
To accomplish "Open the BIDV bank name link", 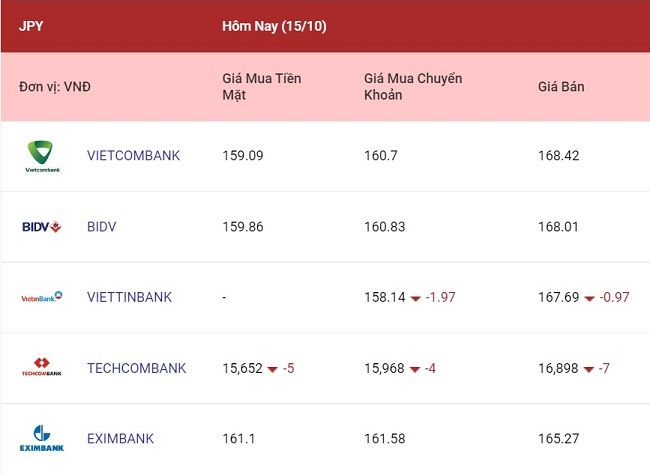I will (x=102, y=227).
